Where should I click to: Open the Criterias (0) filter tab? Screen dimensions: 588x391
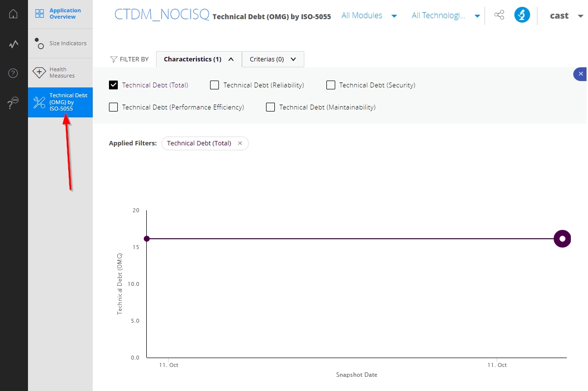(273, 59)
